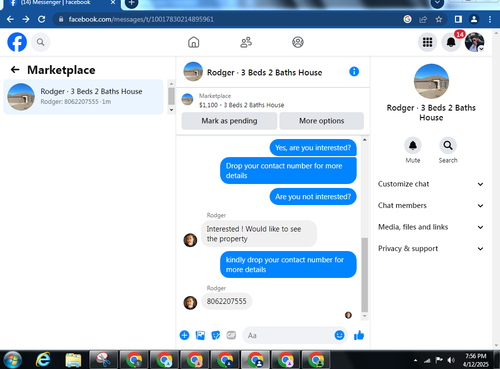This screenshot has width=500, height=369.
Task: Open File Explorer folder from taskbar
Action: [73, 360]
